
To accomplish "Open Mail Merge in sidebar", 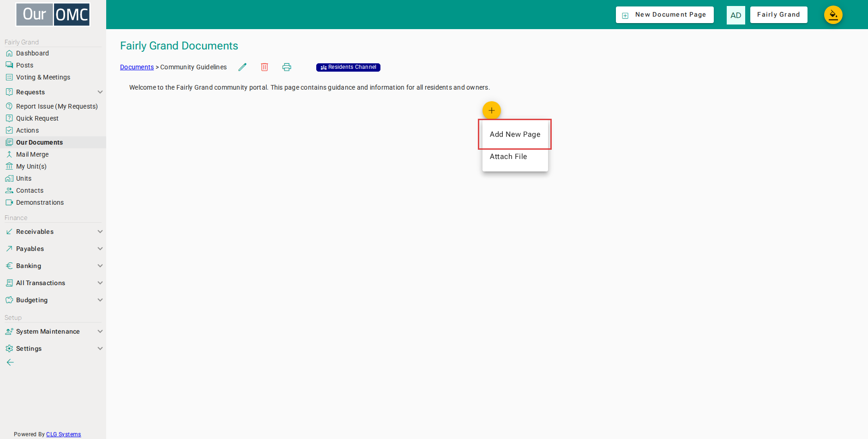I will point(32,154).
